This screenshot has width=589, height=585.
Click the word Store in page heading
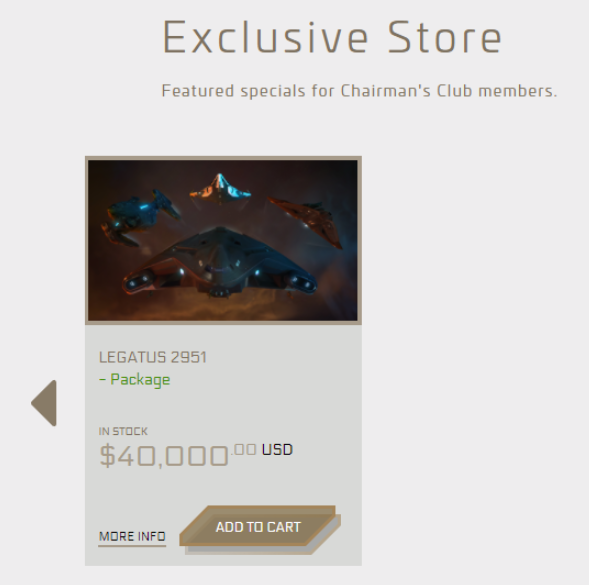pos(444,38)
